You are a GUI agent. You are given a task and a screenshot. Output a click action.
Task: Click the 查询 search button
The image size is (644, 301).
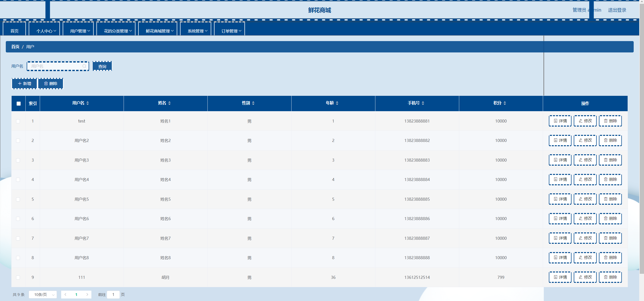[102, 66]
